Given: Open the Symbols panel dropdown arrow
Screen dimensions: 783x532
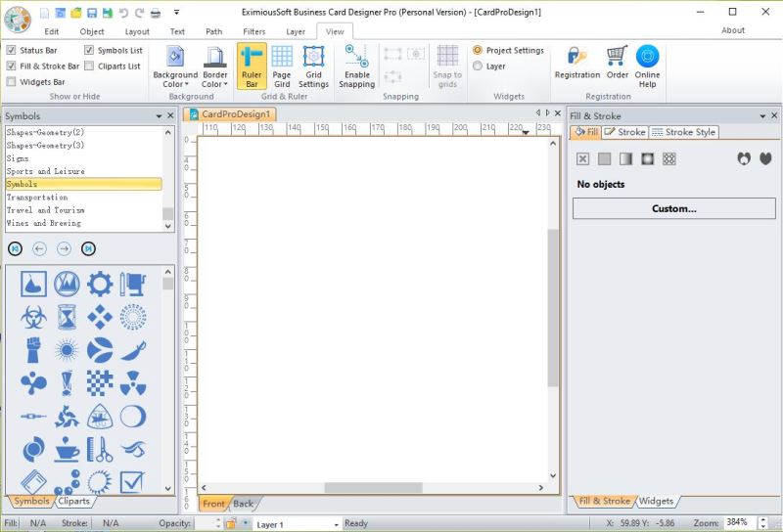Looking at the screenshot, I should [x=159, y=115].
